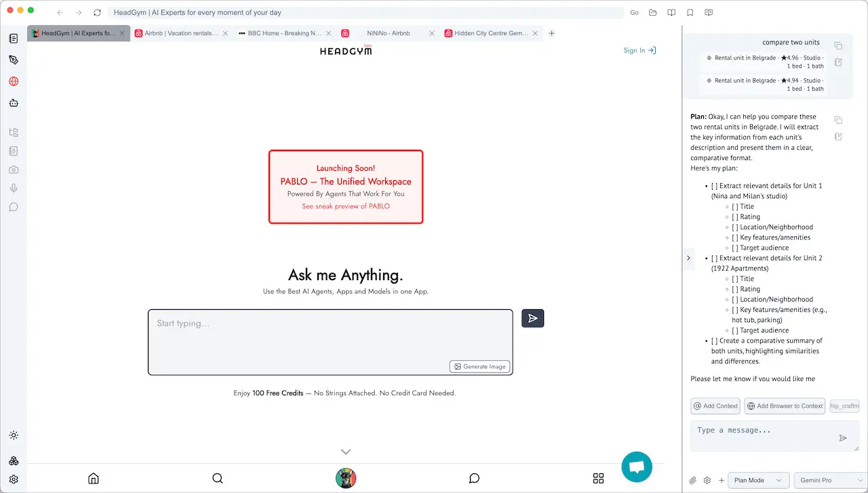The width and height of the screenshot is (868, 493).
Task: Click the Go button beside address bar
Action: click(x=634, y=12)
